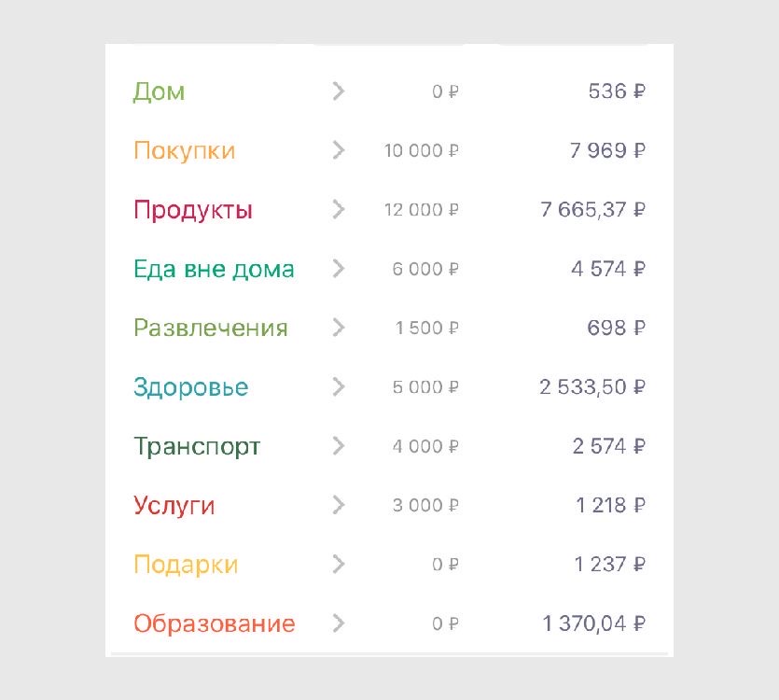The height and width of the screenshot is (700, 779).
Task: Open the Продукты row chevron
Action: 338,210
